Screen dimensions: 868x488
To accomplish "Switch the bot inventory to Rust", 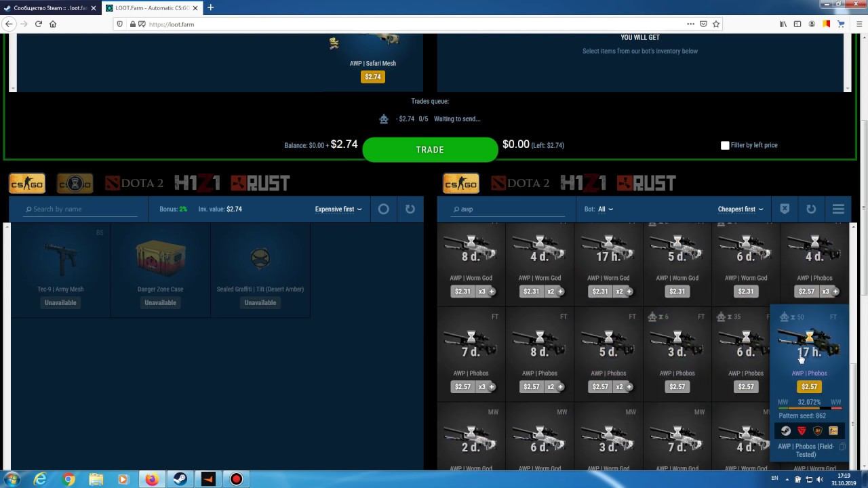I will (x=646, y=183).
